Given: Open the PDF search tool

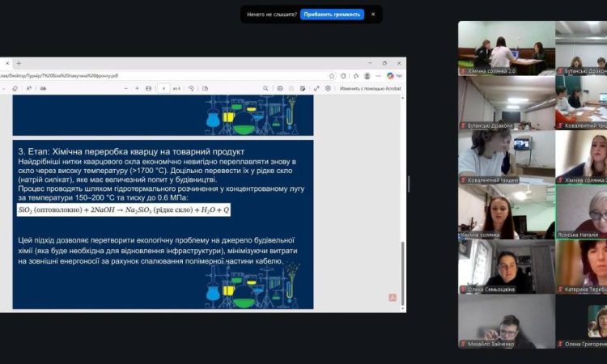Looking at the screenshot, I should (265, 89).
